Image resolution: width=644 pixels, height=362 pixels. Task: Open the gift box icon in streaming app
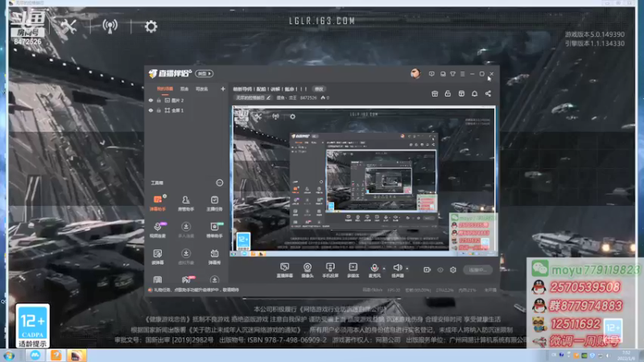(435, 93)
